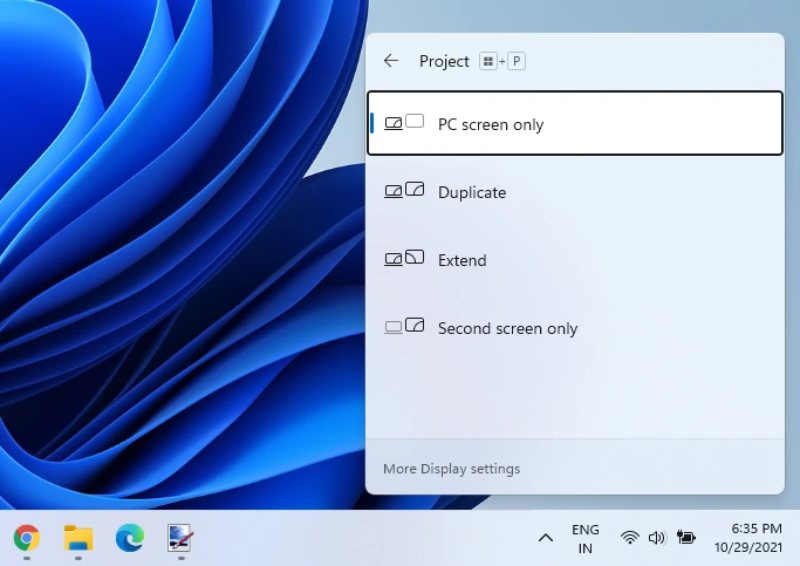Click the battery status icon
800x566 pixels.
(686, 538)
